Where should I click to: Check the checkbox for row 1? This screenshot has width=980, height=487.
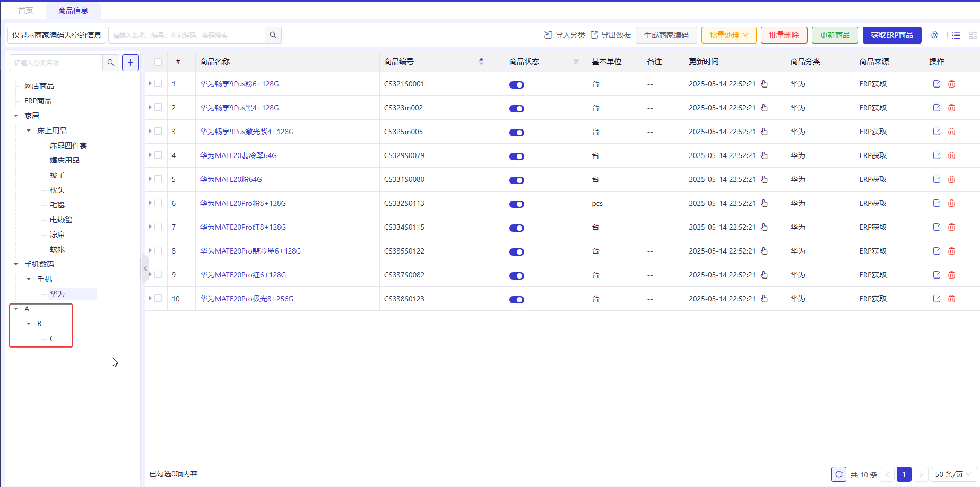158,84
